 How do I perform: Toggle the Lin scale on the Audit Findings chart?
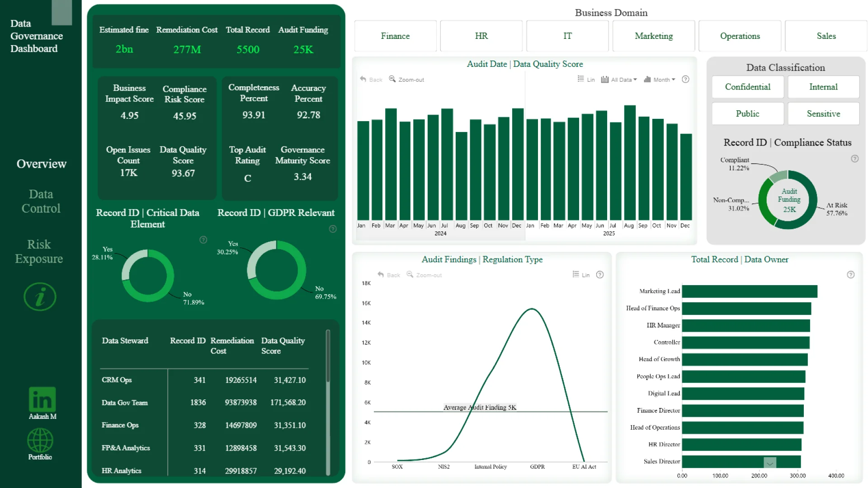[580, 275]
